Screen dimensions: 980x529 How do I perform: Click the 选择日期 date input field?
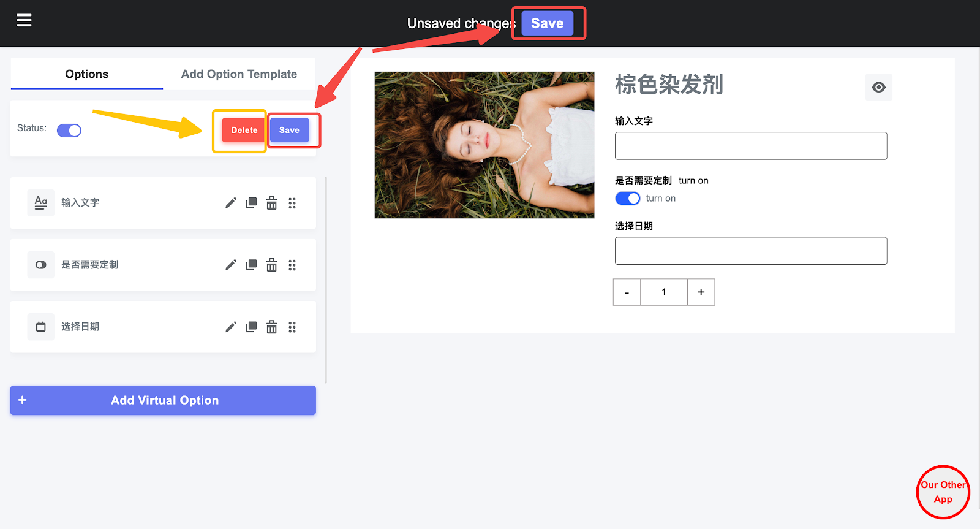pos(750,251)
